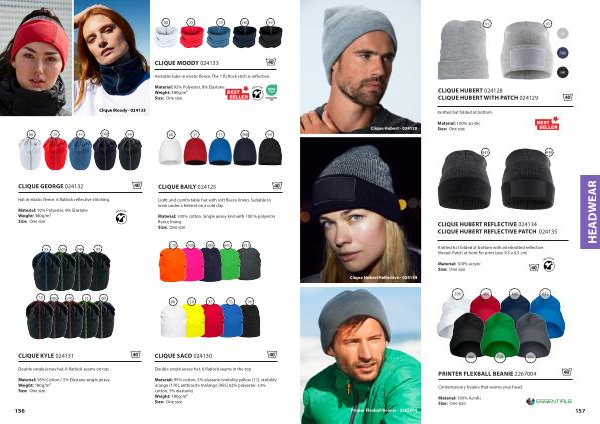Screen dimensions: 600x424
Task: Click the page number 157
Action: (580, 411)
